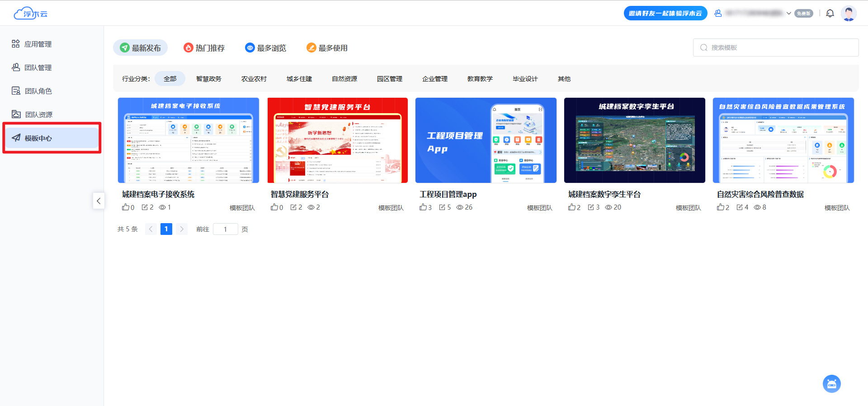This screenshot has width=868, height=406.
Task: Select the 全部 industry filter
Action: pyautogui.click(x=170, y=79)
